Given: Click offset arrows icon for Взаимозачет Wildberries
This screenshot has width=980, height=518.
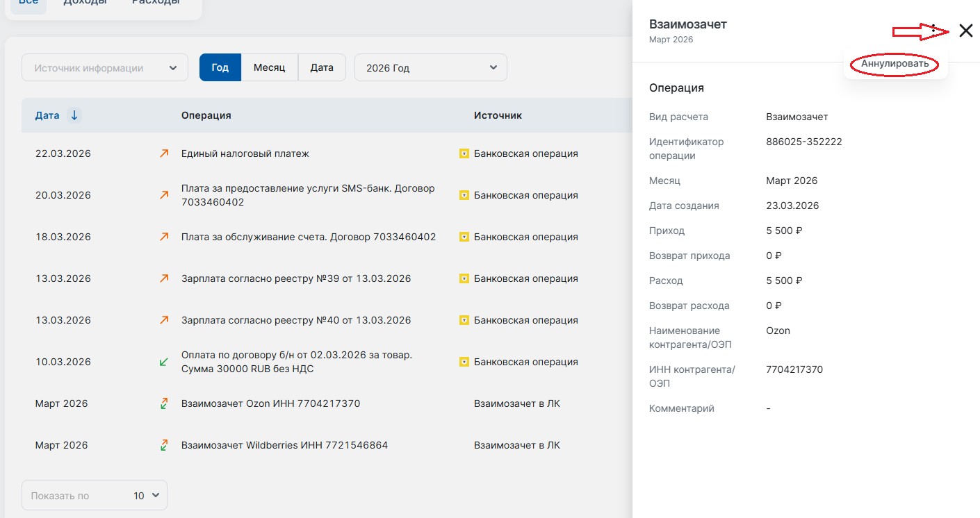Looking at the screenshot, I should click(164, 445).
